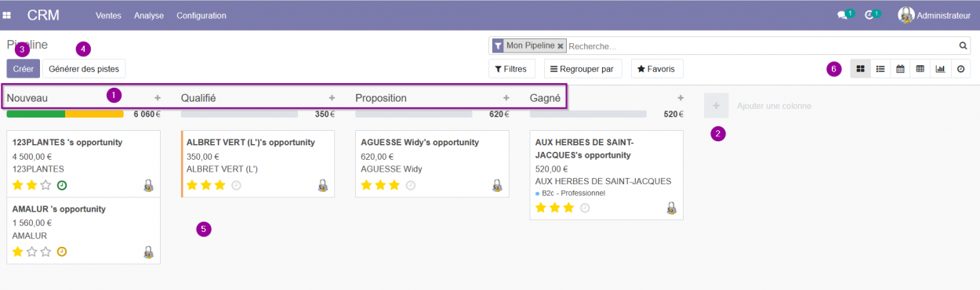Select the kanban view icon
The image size is (980, 290).
(x=861, y=69)
